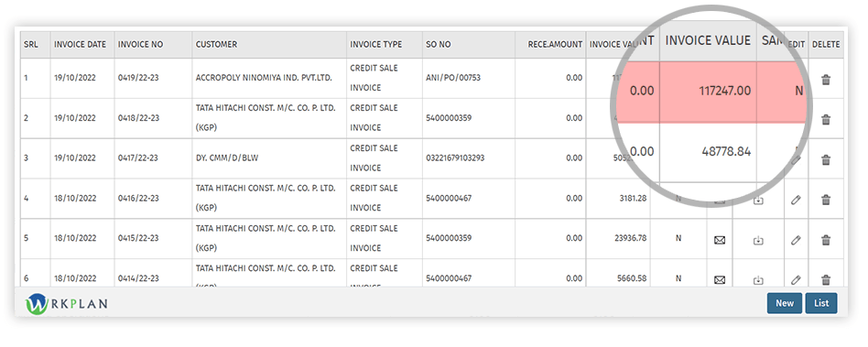Click the Wrkplan logo
The image size is (868, 347).
click(x=67, y=304)
